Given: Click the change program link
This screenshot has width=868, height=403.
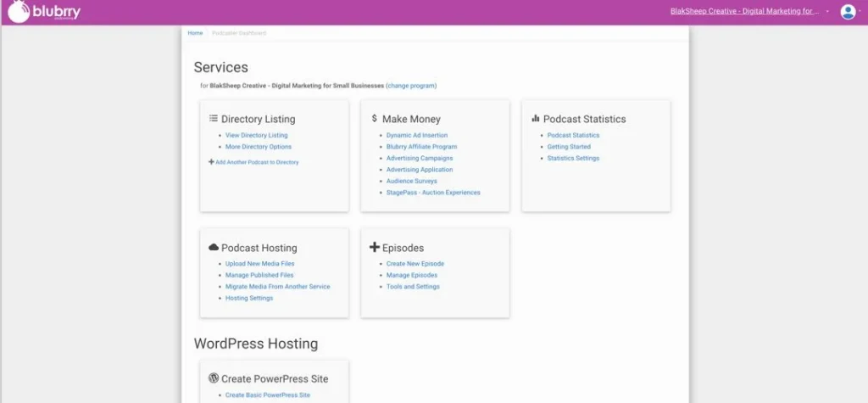Looking at the screenshot, I should point(411,86).
